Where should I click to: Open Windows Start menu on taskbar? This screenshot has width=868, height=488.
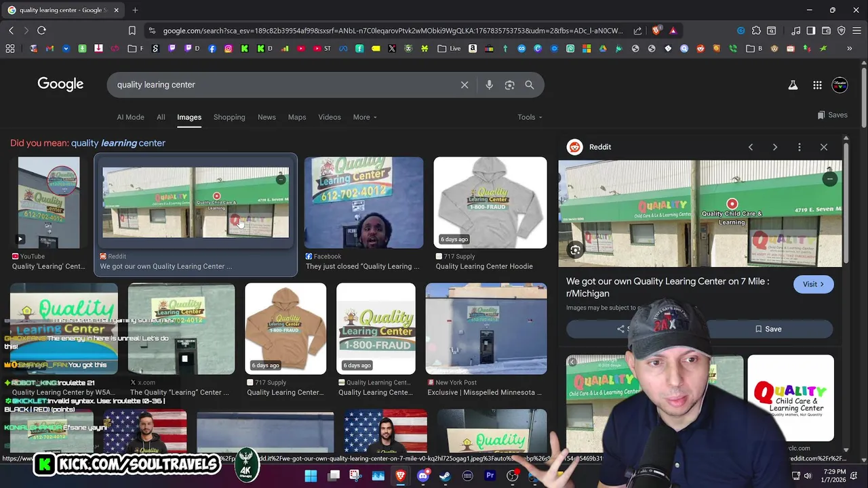click(311, 476)
